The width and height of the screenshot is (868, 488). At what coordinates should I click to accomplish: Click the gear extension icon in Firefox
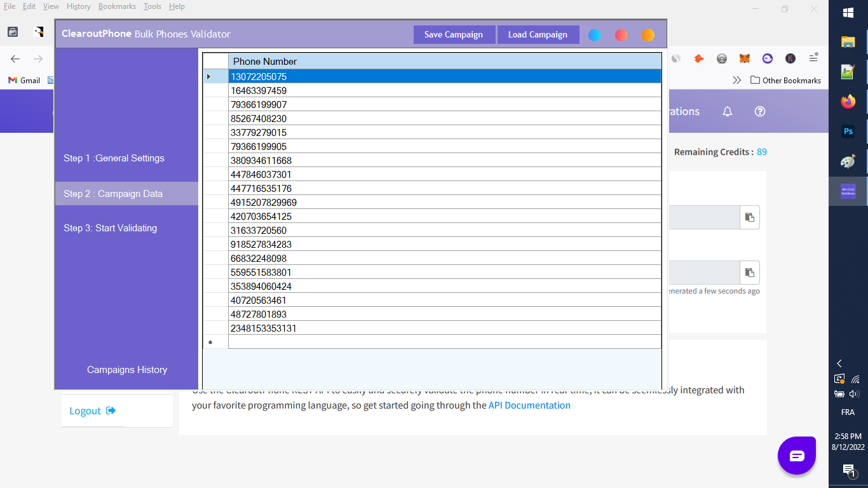(722, 58)
